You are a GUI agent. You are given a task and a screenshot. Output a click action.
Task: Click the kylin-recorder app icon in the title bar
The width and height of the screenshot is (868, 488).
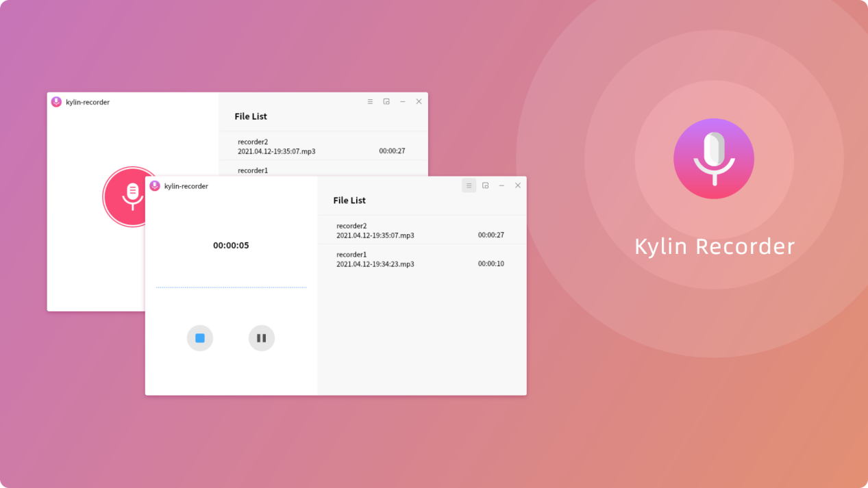[155, 185]
